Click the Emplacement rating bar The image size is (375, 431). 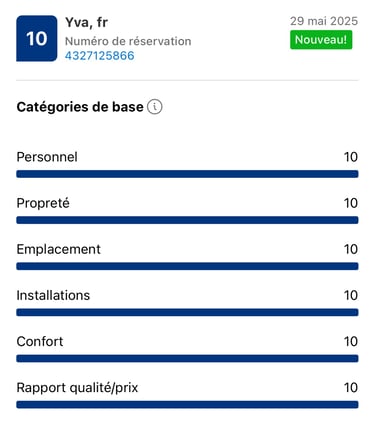pos(187,266)
